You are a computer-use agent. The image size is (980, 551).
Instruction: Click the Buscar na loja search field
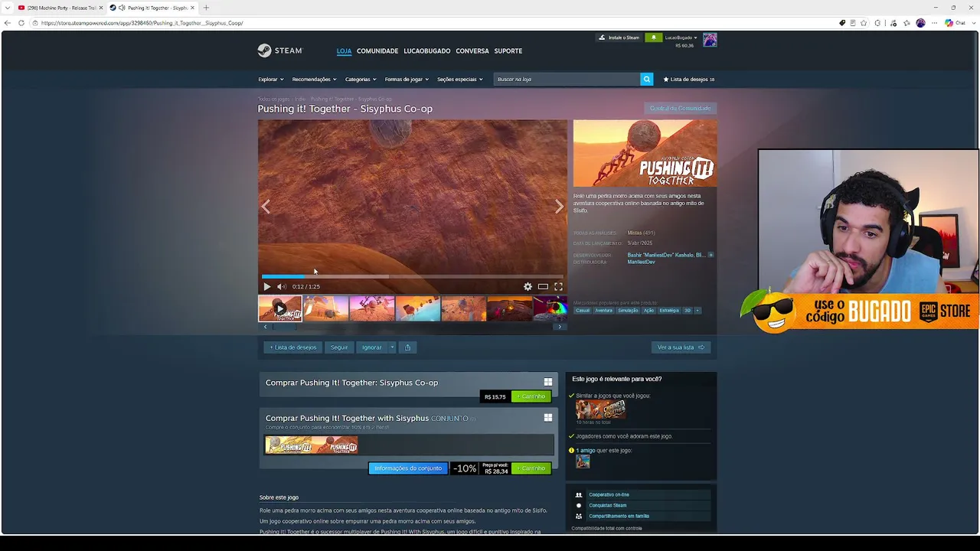tap(567, 79)
